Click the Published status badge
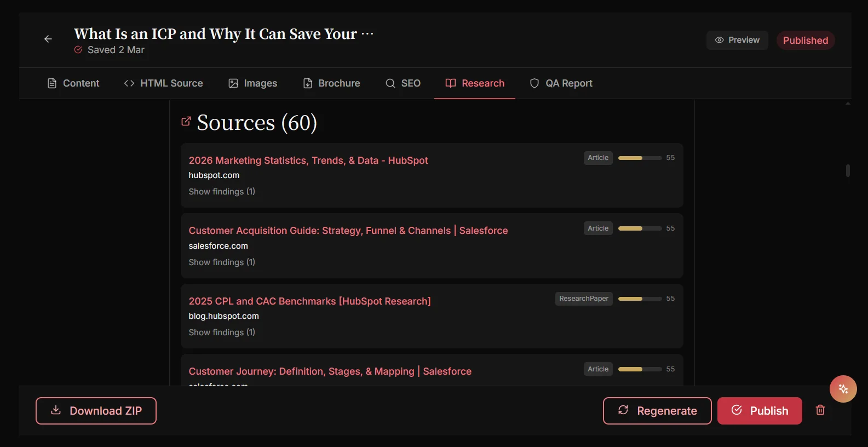This screenshot has height=447, width=868. click(x=806, y=41)
